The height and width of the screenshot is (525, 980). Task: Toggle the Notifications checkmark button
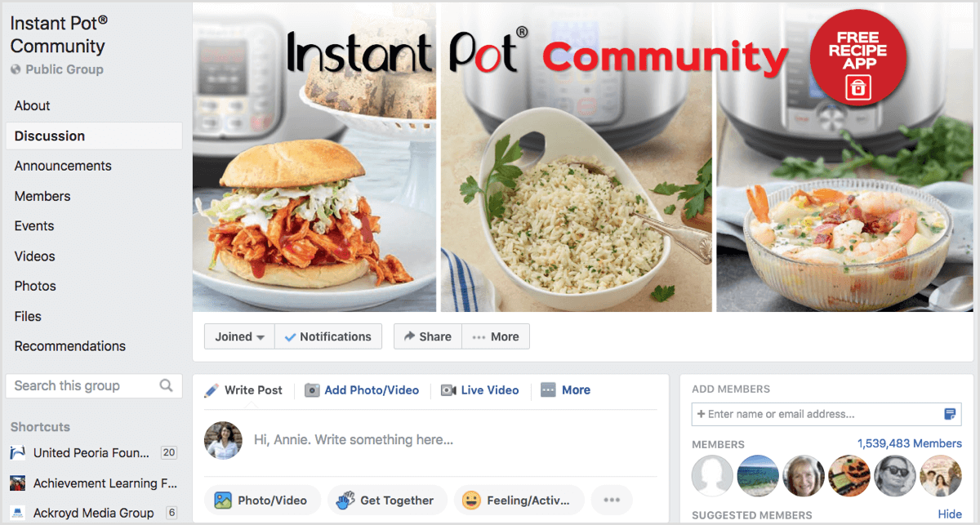(328, 336)
